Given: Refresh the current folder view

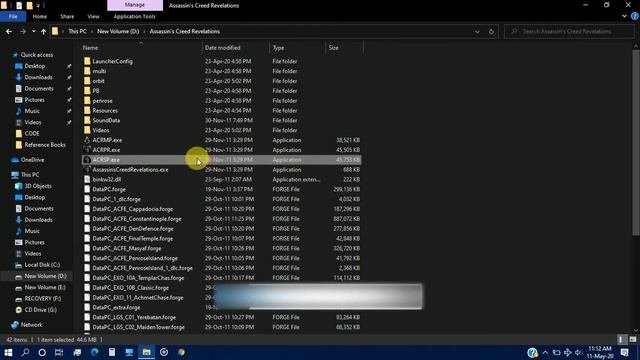Looking at the screenshot, I should pyautogui.click(x=491, y=31).
